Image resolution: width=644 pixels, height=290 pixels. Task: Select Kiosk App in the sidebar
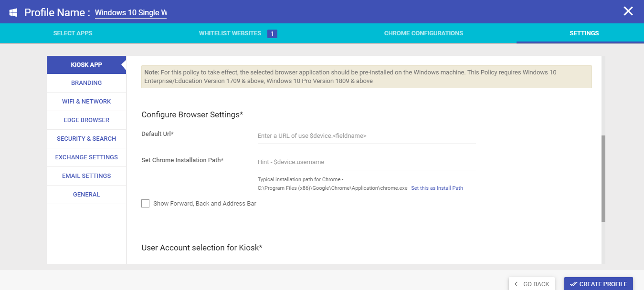pos(86,65)
